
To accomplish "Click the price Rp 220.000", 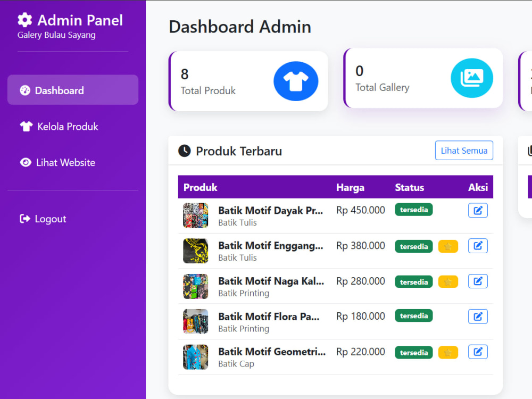I will (x=361, y=352).
